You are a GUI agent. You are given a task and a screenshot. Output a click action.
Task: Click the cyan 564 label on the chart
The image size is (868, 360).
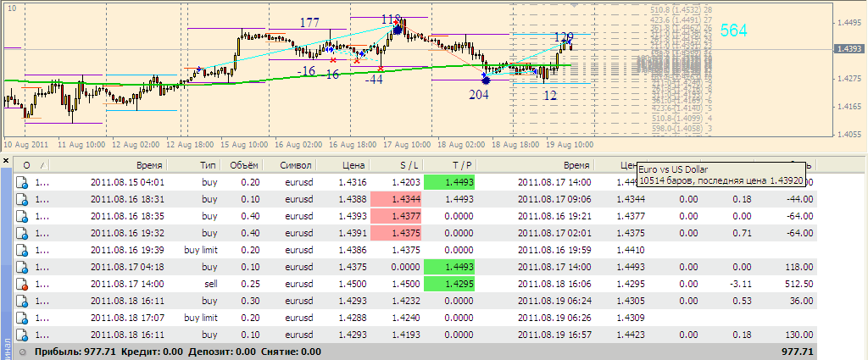pos(733,30)
